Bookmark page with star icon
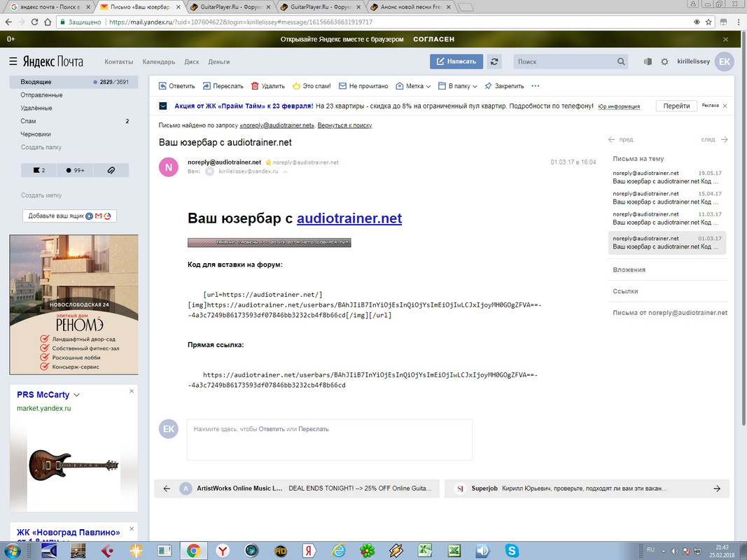 [x=708, y=22]
